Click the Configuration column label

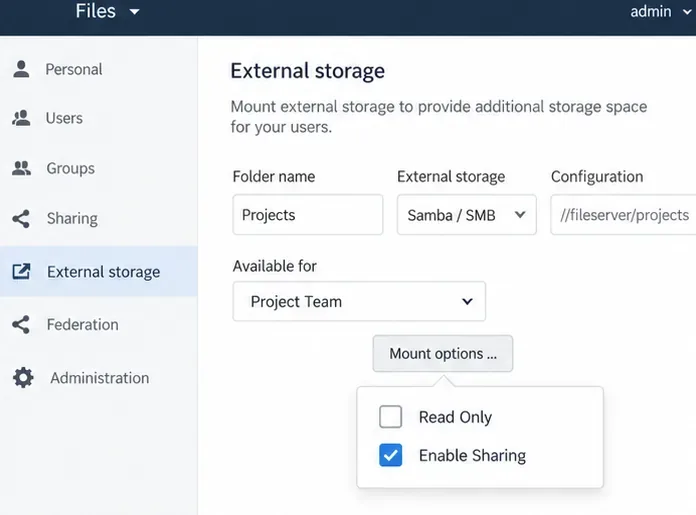pos(597,177)
